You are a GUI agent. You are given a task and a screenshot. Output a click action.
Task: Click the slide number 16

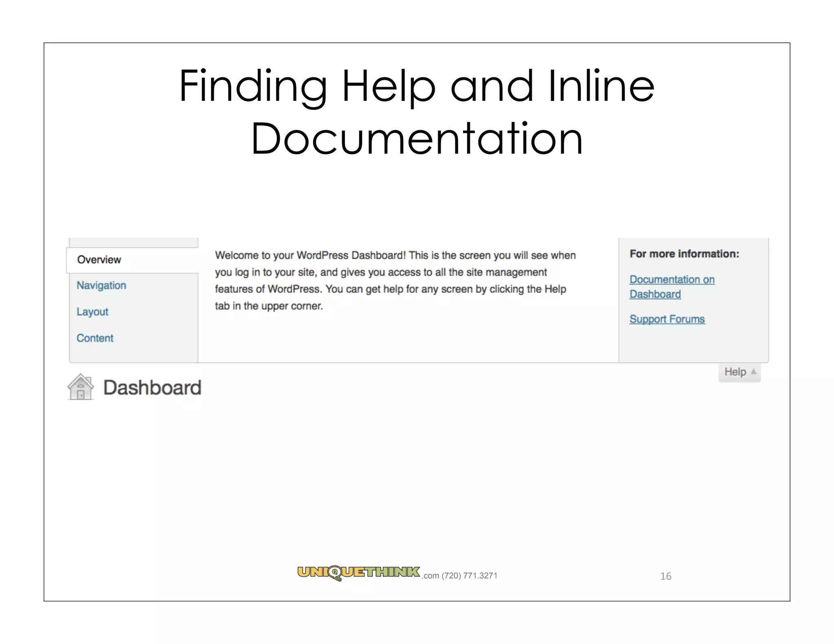665,576
